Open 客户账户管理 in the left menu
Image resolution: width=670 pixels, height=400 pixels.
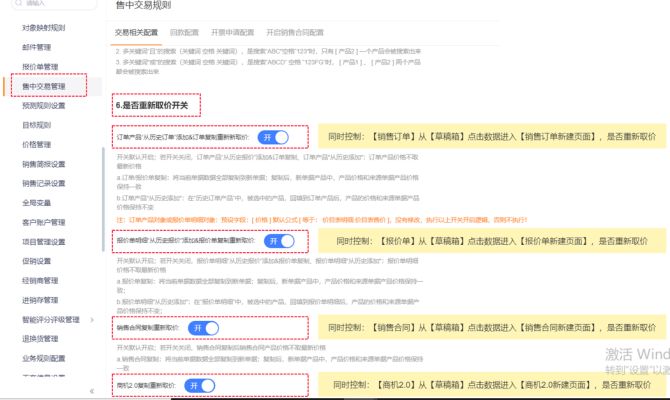click(x=44, y=222)
